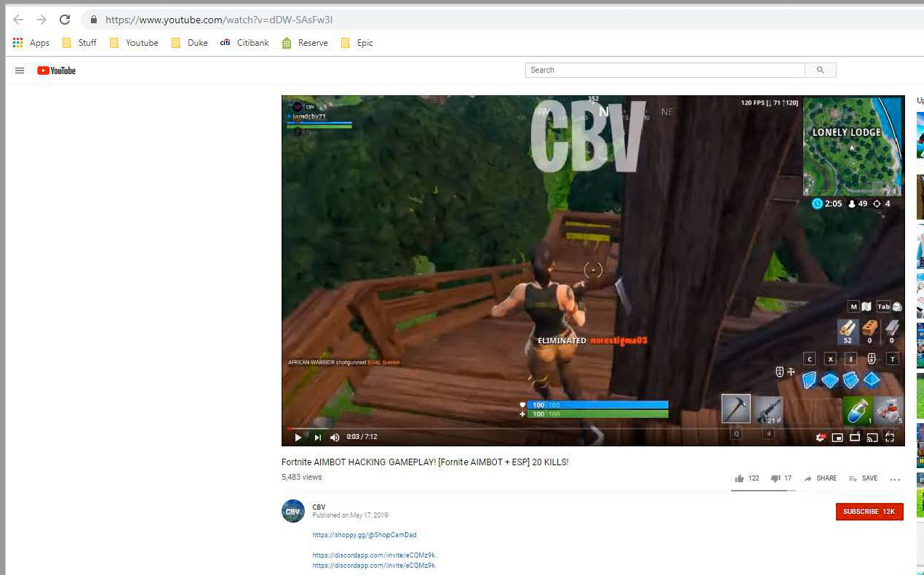Screen dimensions: 924x575
Task: Open the Citibank bookmark
Action: [x=244, y=43]
